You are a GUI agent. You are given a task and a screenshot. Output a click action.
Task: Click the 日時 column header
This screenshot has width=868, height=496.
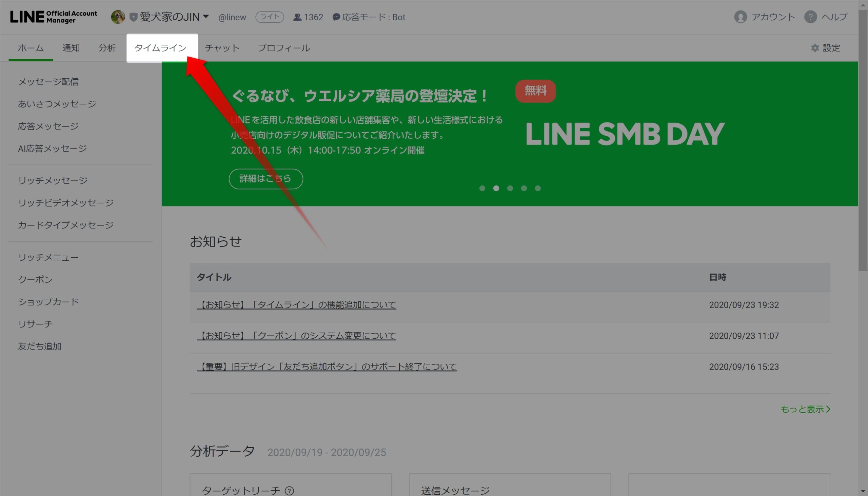pyautogui.click(x=718, y=277)
